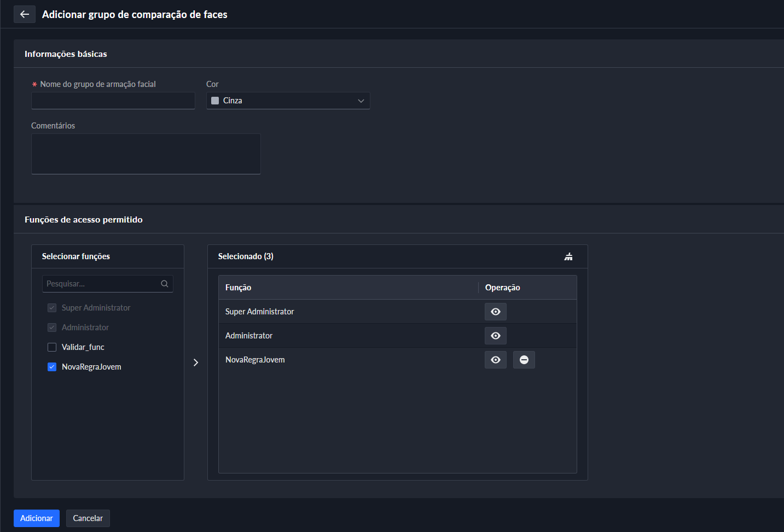Click the right arrow transfer chevron

tap(196, 363)
